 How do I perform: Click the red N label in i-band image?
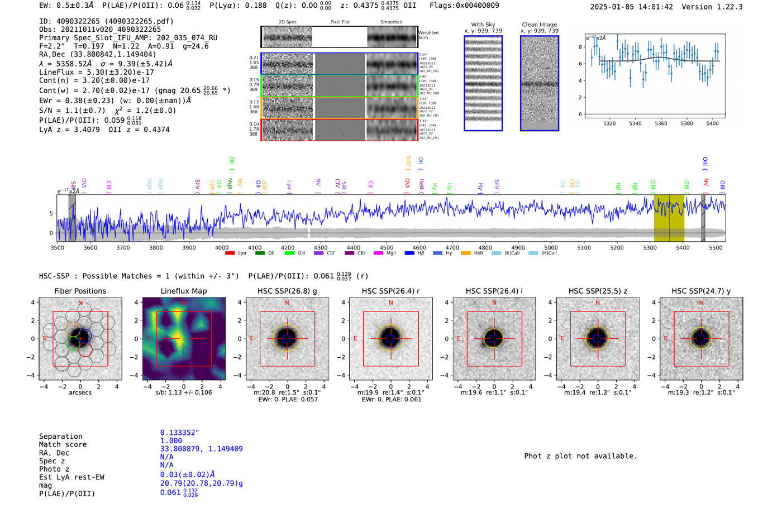tap(494, 303)
